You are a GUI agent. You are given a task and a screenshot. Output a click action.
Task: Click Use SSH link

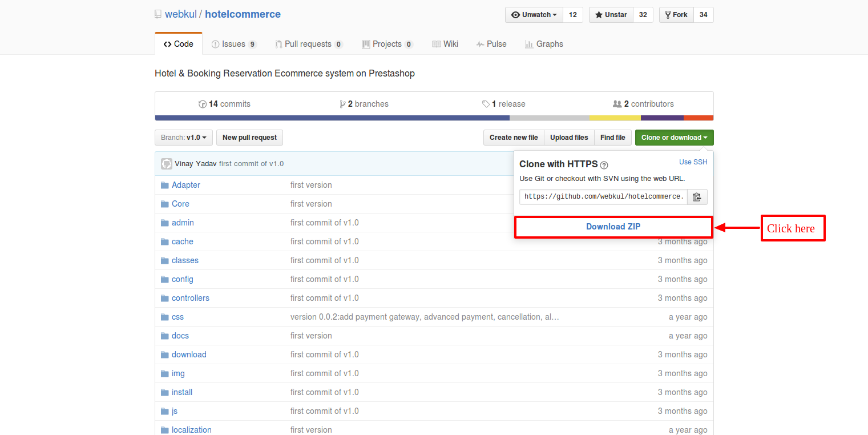(x=693, y=162)
